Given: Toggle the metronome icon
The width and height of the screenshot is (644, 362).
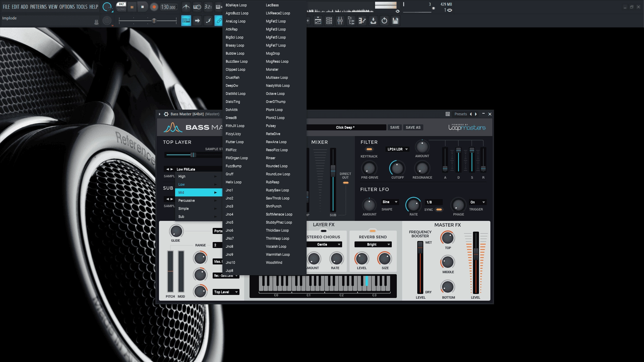Looking at the screenshot, I should pyautogui.click(x=186, y=7).
